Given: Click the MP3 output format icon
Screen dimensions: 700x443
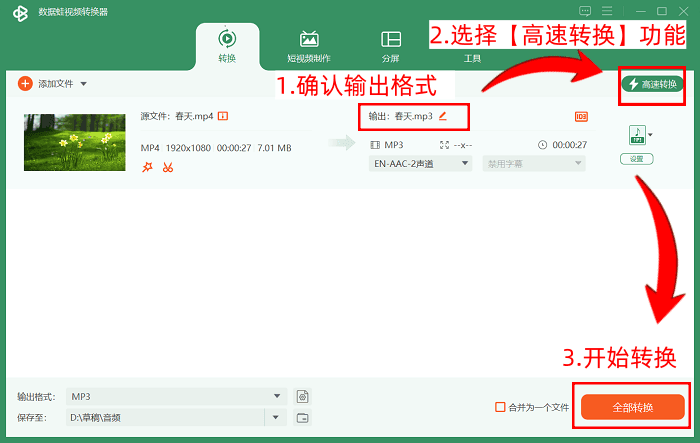Looking at the screenshot, I should click(x=637, y=135).
